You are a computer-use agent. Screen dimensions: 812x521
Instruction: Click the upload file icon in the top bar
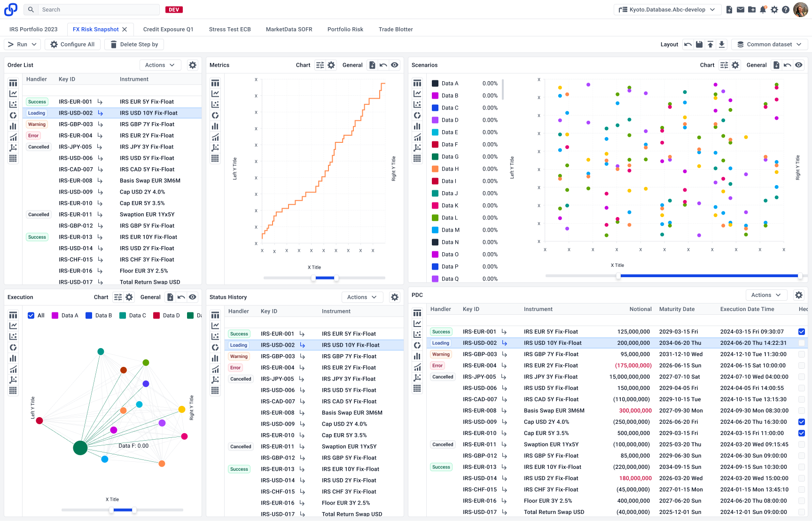pyautogui.click(x=729, y=9)
